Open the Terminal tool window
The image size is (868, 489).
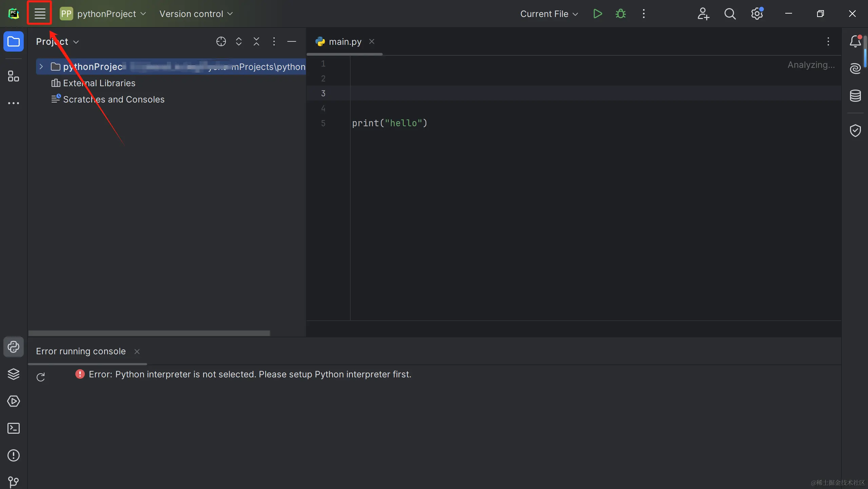tap(14, 428)
